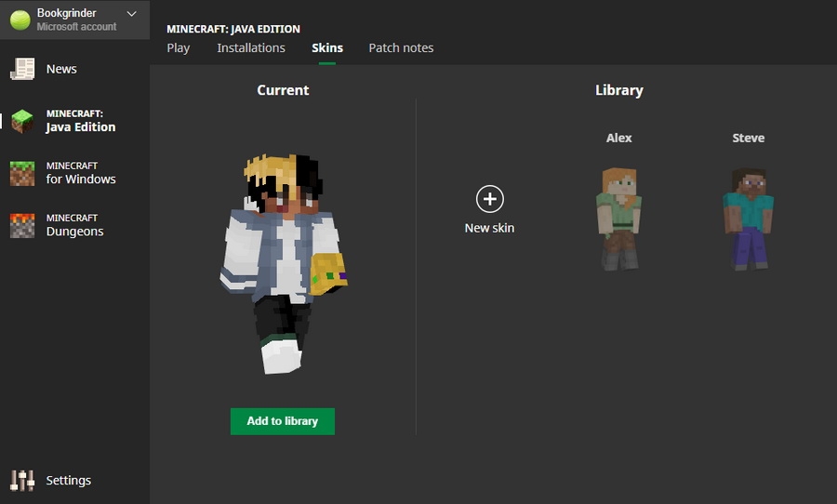Click the Library section heading

click(619, 90)
